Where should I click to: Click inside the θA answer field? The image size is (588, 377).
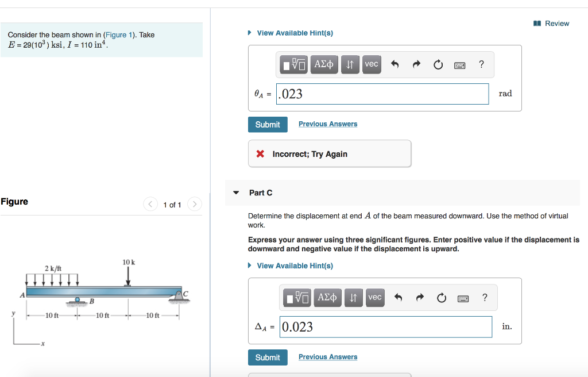[382, 94]
